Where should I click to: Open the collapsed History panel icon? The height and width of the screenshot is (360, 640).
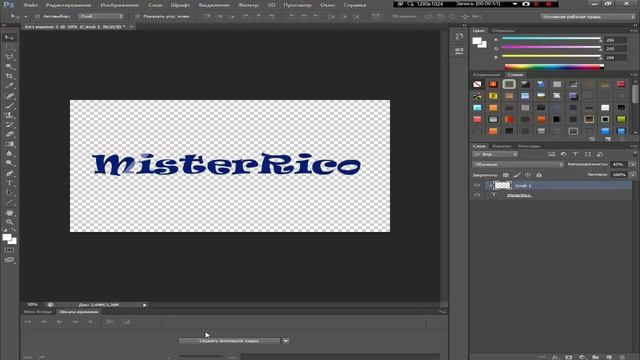point(459,36)
